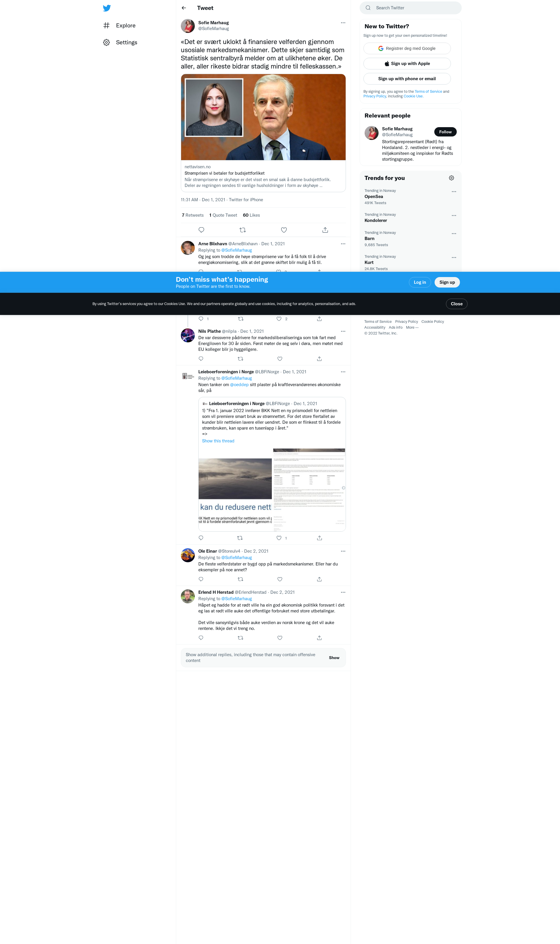This screenshot has height=944, width=560.
Task: Open Explore in the sidebar
Action: (125, 26)
